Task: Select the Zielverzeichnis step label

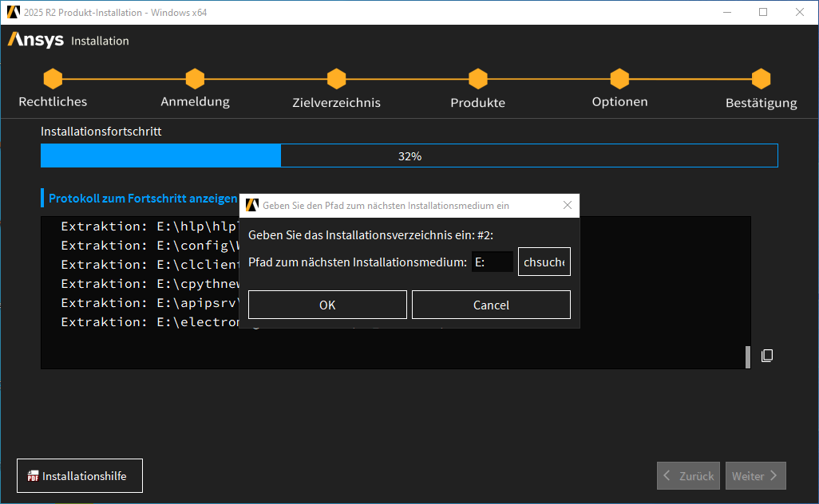Action: click(x=336, y=102)
